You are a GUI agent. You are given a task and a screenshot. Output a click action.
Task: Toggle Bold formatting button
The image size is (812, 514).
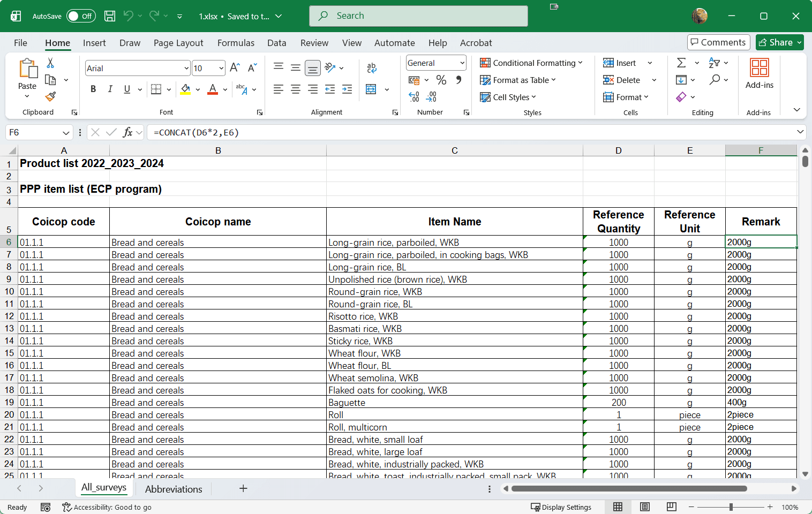(93, 89)
